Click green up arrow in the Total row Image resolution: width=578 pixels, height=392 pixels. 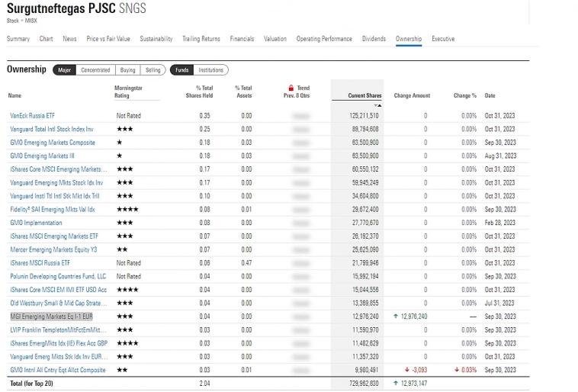pyautogui.click(x=397, y=383)
